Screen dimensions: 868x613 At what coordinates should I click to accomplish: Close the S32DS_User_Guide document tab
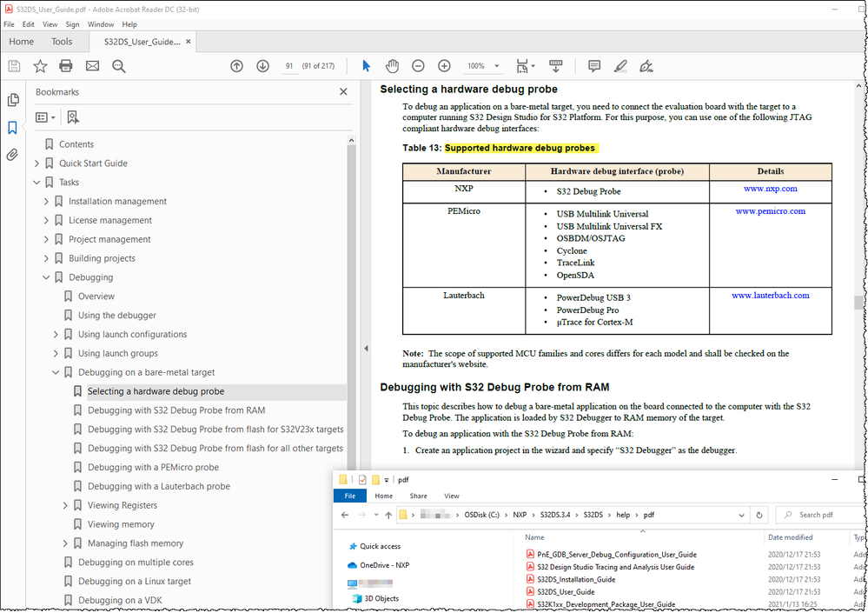[189, 42]
